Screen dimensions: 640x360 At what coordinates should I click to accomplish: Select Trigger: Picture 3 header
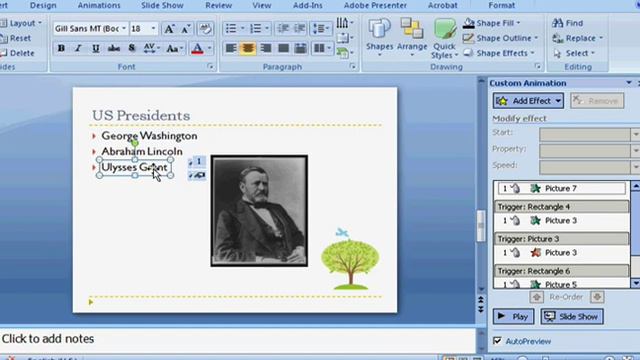562,239
